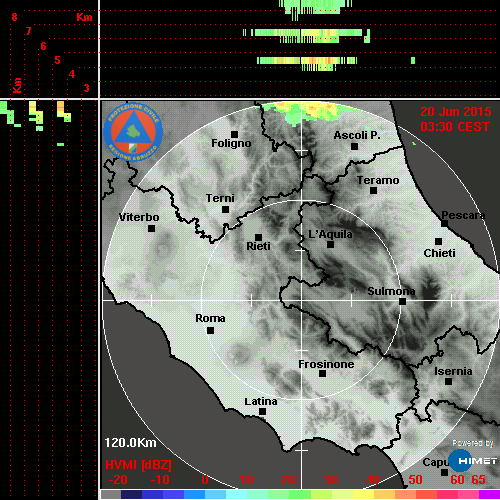The image size is (500, 500).
Task: Click the black square marker for Rieti
Action: [x=258, y=237]
